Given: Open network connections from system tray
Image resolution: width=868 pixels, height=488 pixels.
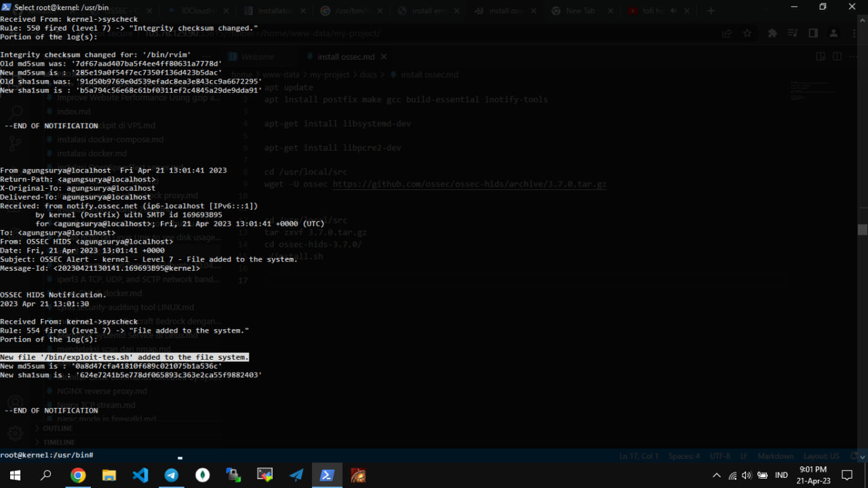Looking at the screenshot, I should coord(732,475).
